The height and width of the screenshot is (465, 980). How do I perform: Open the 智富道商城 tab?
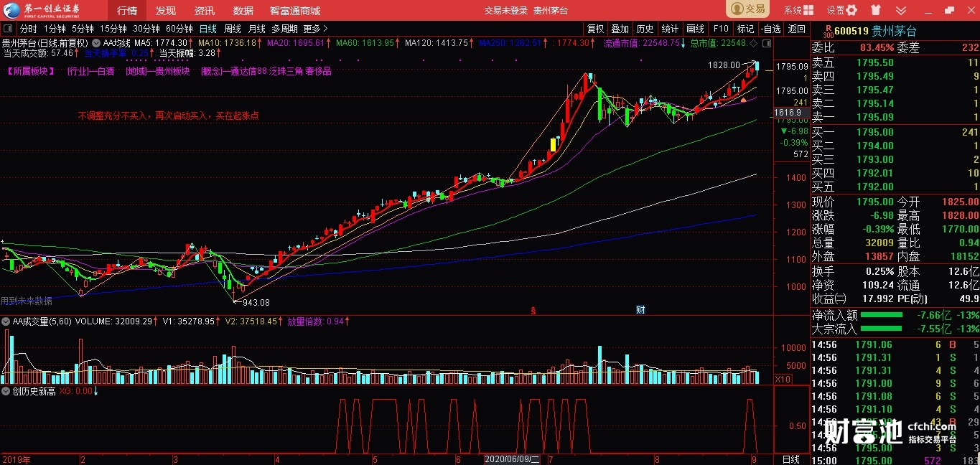coord(295,11)
